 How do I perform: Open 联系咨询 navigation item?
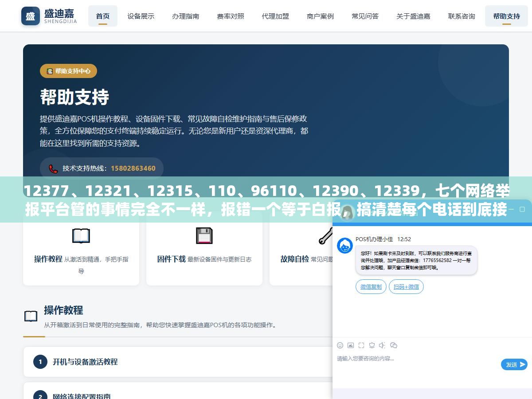tap(462, 16)
